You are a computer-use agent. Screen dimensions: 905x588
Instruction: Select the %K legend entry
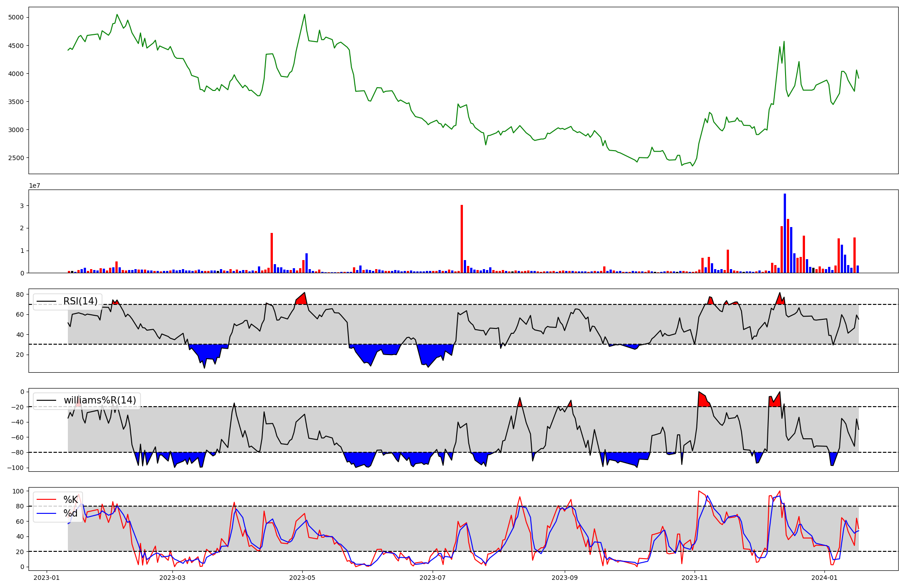71,500
